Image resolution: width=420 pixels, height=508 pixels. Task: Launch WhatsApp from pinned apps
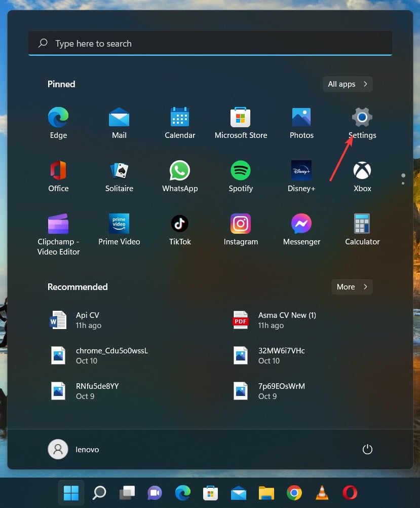click(x=180, y=176)
